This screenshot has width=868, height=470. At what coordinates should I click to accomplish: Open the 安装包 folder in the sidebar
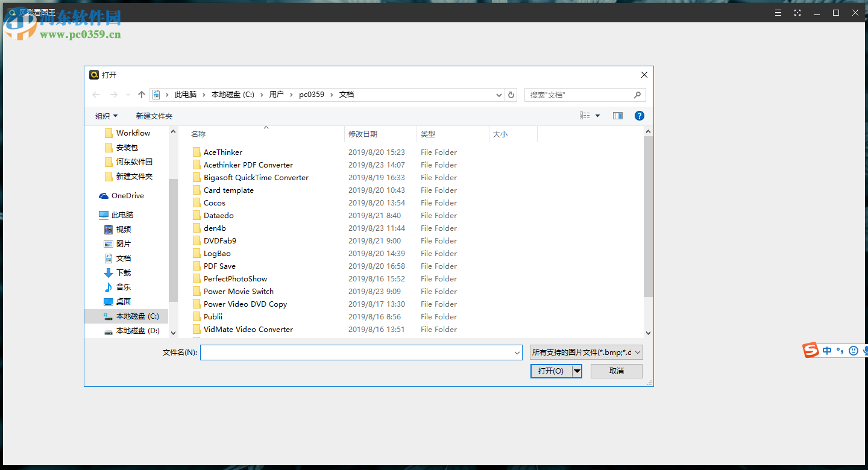(x=121, y=148)
